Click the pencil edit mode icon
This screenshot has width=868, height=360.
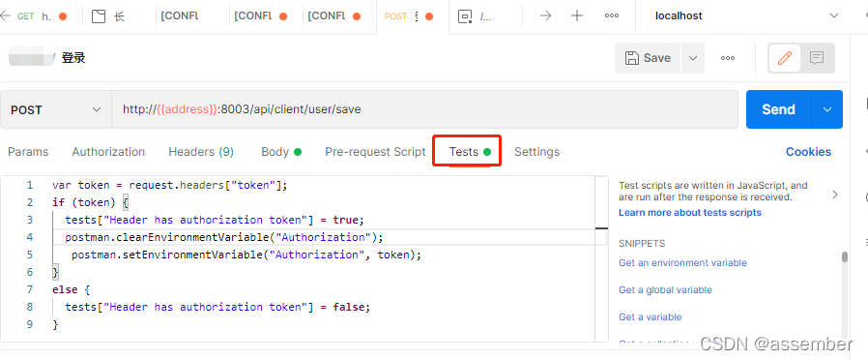pos(785,58)
